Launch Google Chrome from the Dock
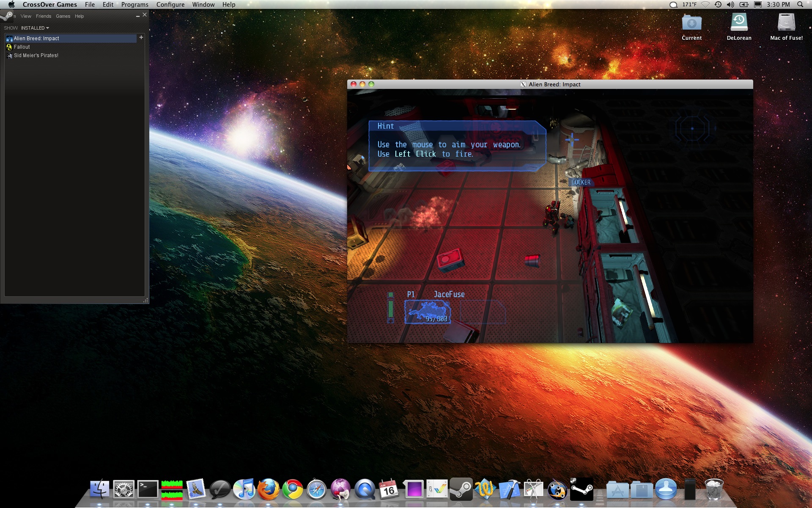The width and height of the screenshot is (812, 508). point(293,489)
